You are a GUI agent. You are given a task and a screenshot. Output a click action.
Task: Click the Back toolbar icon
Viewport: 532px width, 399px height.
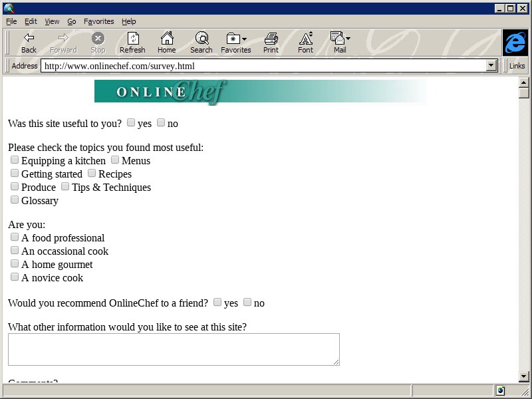[x=29, y=43]
